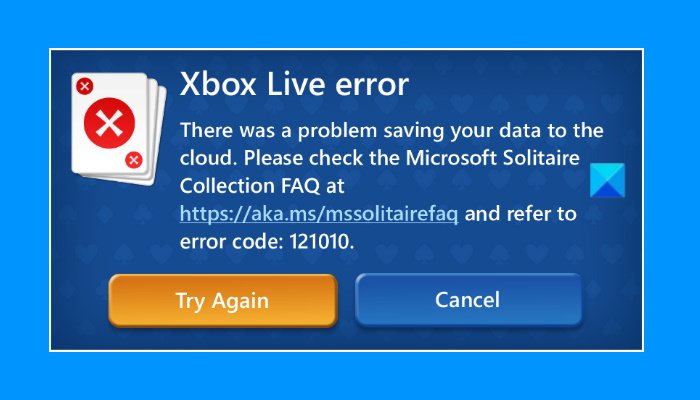This screenshot has width=700, height=400.
Task: Open the aka.ms/mssolitairefaq link
Action: 319,214
